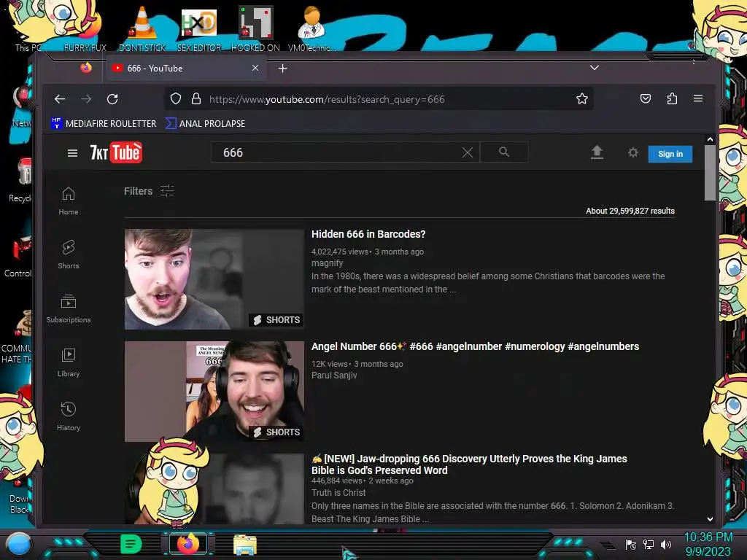The height and width of the screenshot is (560, 747).
Task: Open Subscriptions in the sidebar
Action: (69, 308)
